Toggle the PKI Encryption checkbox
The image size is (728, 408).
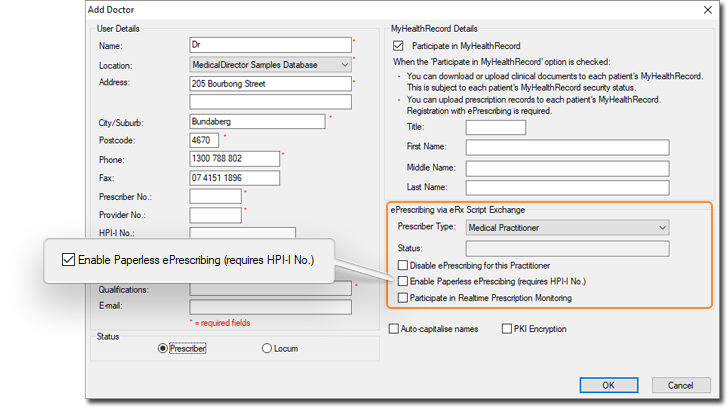[x=507, y=329]
